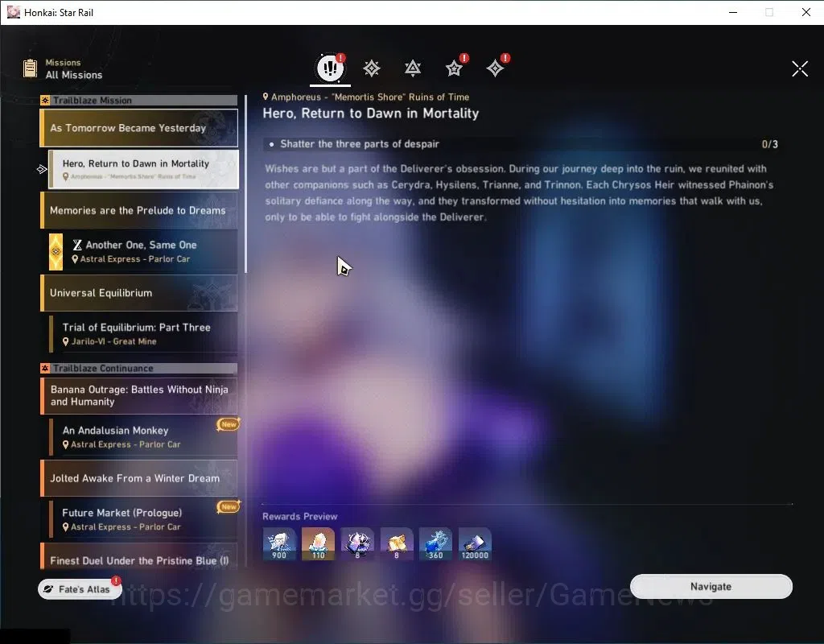Screen dimensions: 824x644
Task: View the 900 Trailblaze EXP reward
Action: pyautogui.click(x=279, y=543)
